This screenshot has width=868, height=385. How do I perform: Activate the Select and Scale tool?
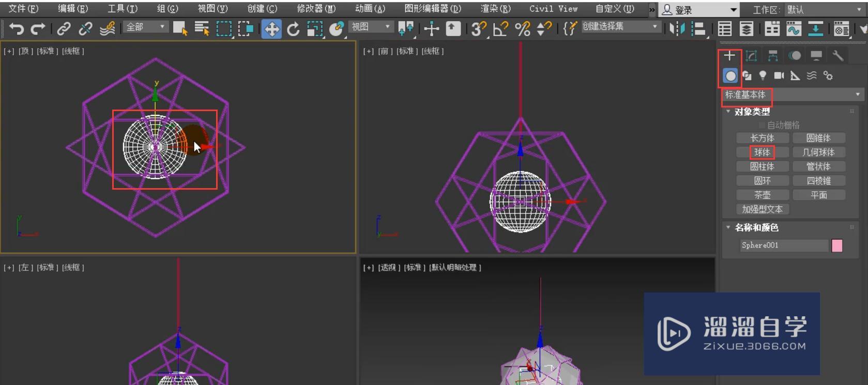click(x=315, y=28)
